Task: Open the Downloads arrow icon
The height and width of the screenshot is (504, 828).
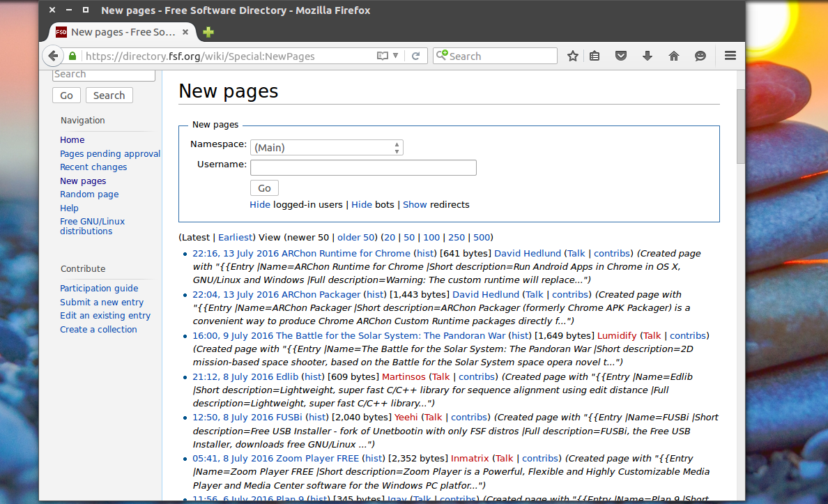Action: coord(647,56)
